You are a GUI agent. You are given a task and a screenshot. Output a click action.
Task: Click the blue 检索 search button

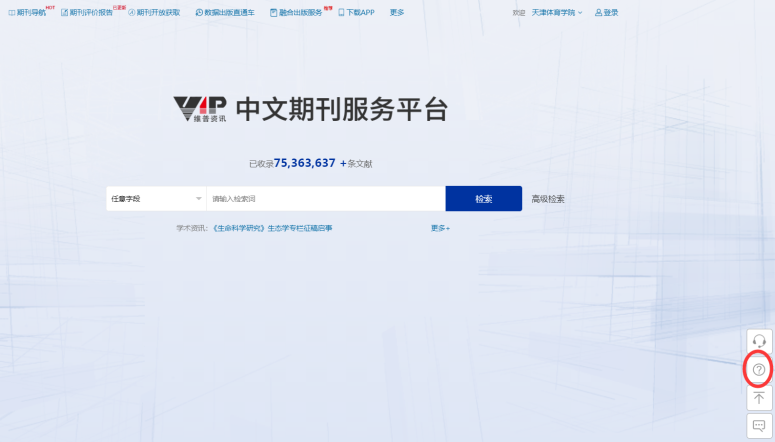click(x=483, y=199)
